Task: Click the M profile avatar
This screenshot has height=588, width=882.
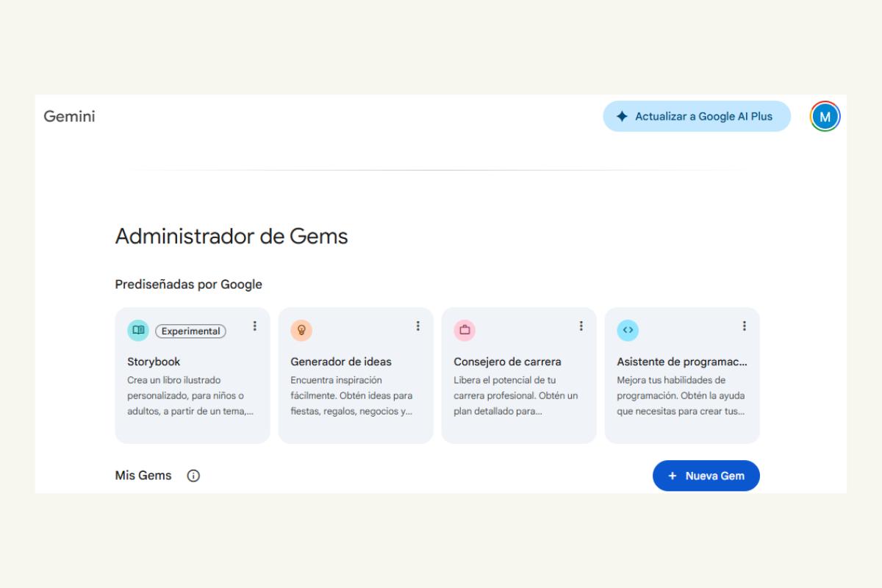Action: (x=824, y=115)
